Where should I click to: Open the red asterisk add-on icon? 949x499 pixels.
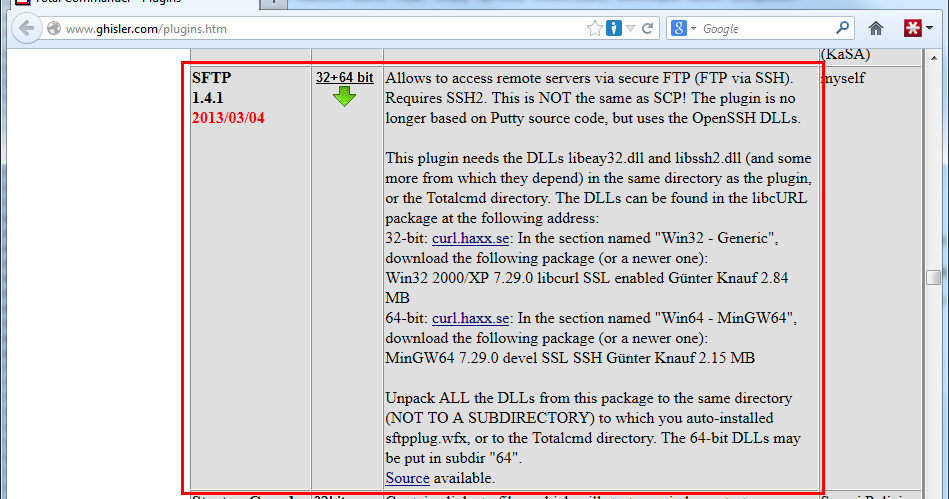tap(912, 28)
